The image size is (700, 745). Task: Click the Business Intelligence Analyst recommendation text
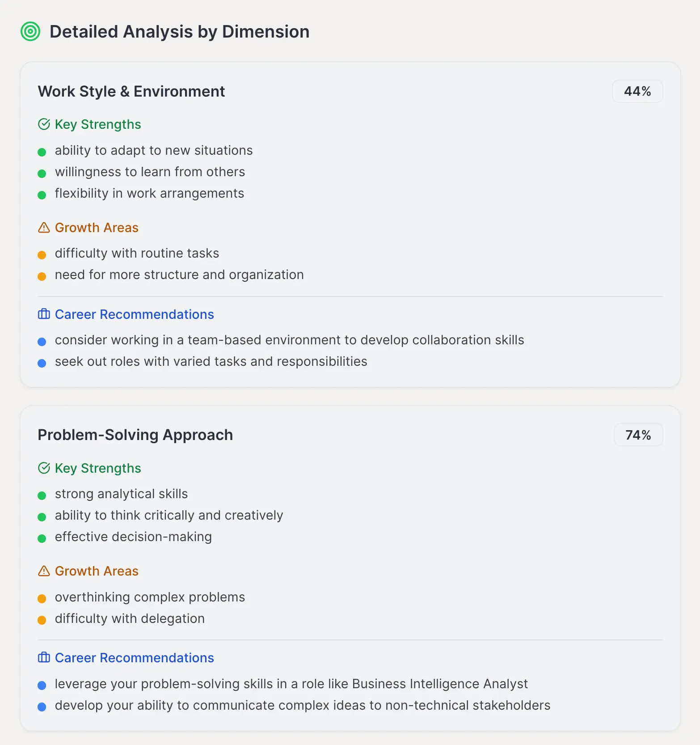pyautogui.click(x=291, y=684)
